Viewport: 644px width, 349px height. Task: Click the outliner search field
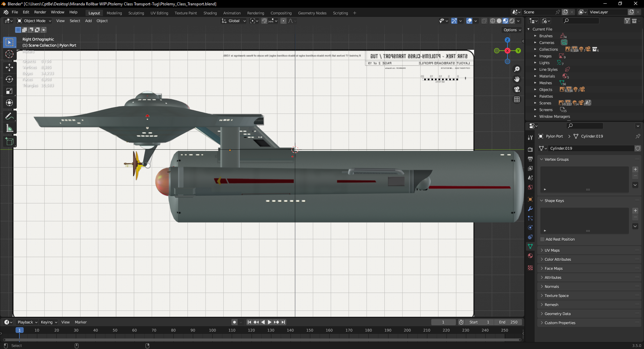pos(581,21)
